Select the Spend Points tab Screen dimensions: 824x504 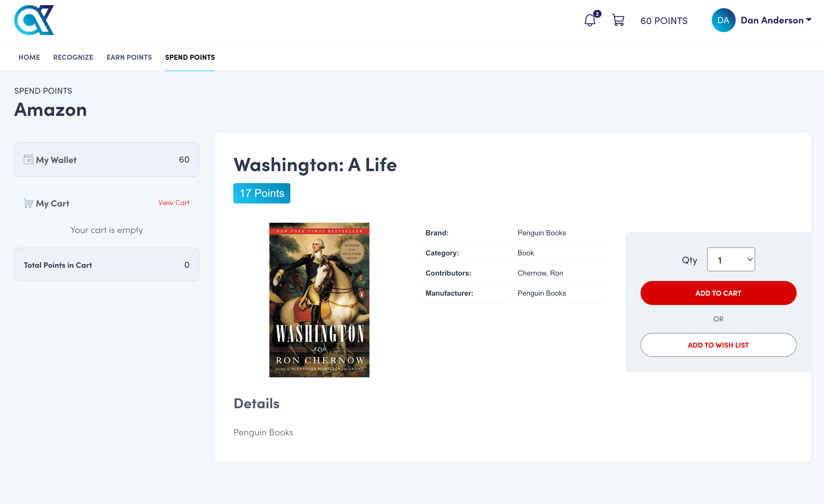pyautogui.click(x=190, y=57)
